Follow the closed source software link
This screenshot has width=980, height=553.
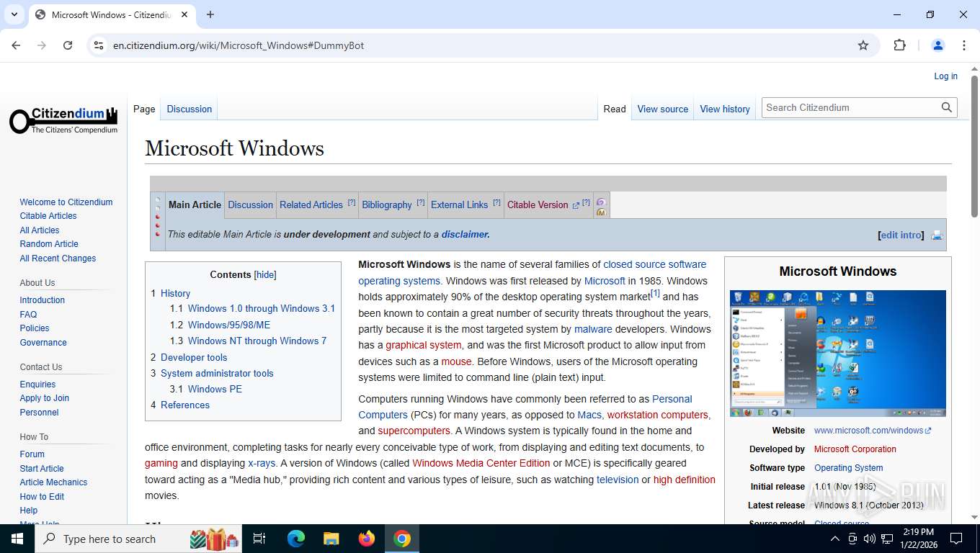[655, 264]
